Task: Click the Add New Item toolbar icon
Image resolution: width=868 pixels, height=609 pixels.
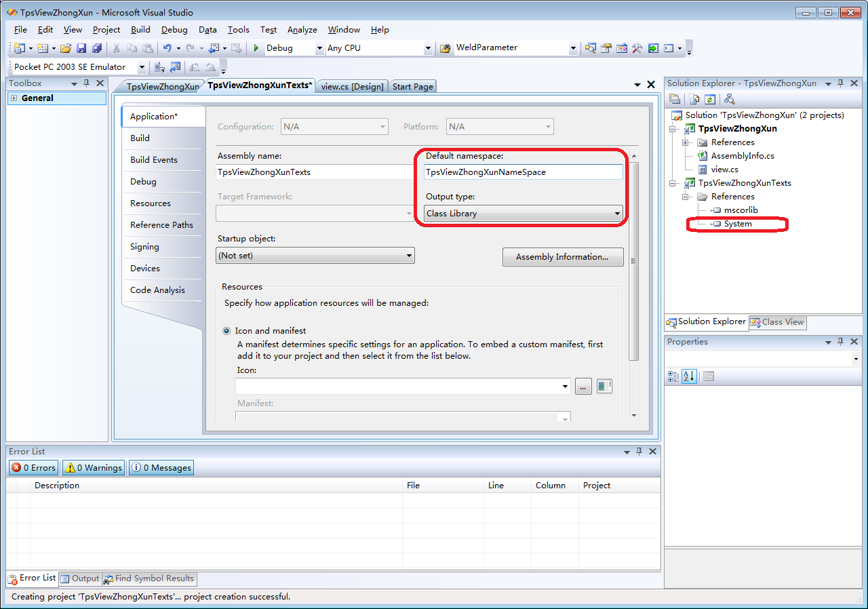Action: pyautogui.click(x=42, y=48)
